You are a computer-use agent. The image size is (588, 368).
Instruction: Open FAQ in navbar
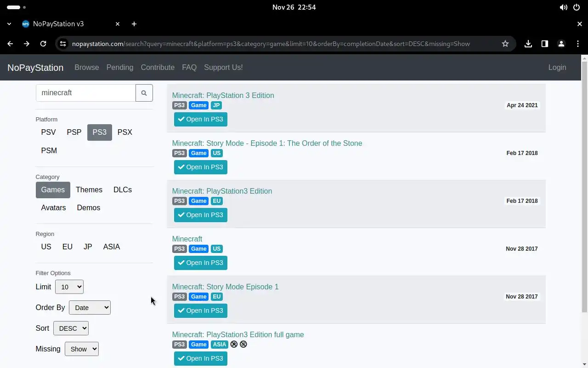click(189, 67)
